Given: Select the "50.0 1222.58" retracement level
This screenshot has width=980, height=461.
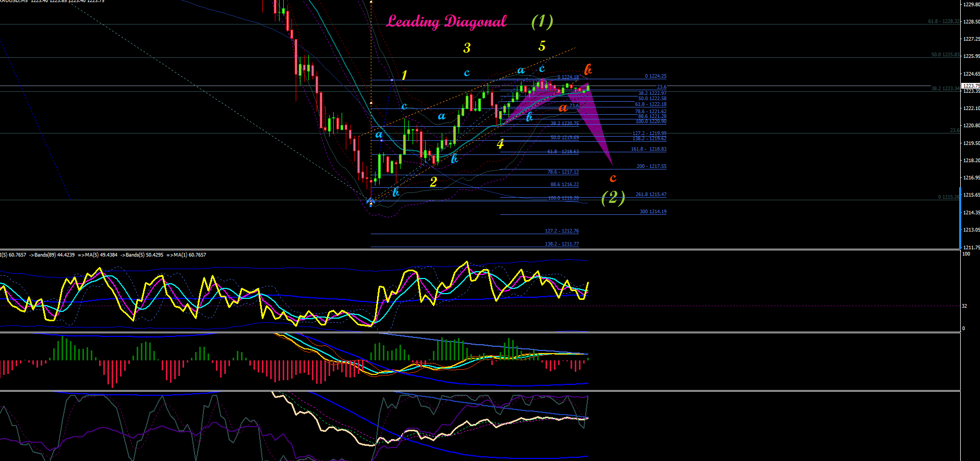Looking at the screenshot, I should 652,99.
